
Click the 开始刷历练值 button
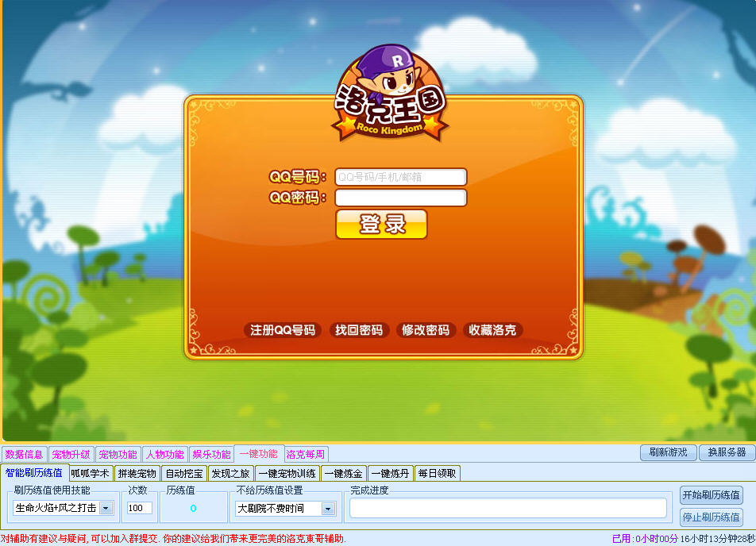click(x=711, y=495)
